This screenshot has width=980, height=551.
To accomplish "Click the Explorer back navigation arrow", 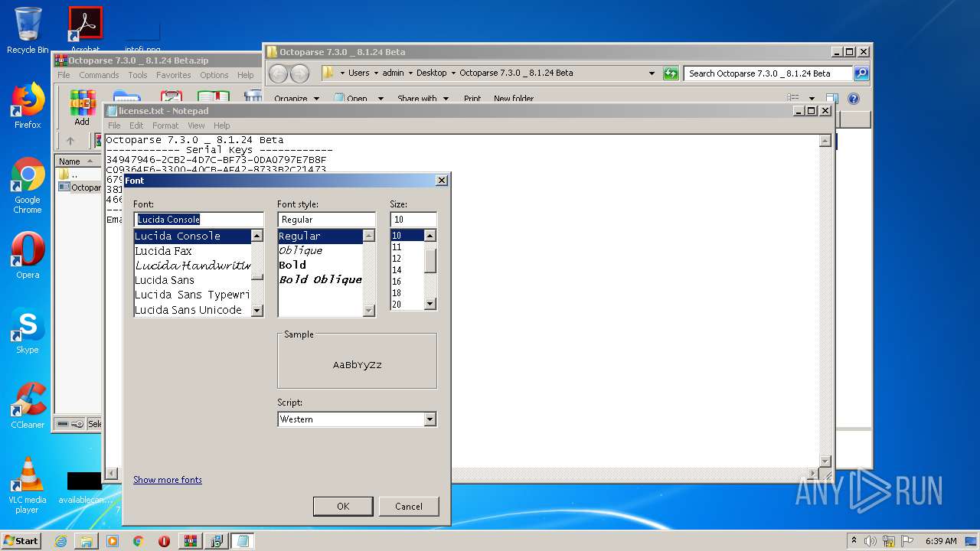I will tap(279, 73).
